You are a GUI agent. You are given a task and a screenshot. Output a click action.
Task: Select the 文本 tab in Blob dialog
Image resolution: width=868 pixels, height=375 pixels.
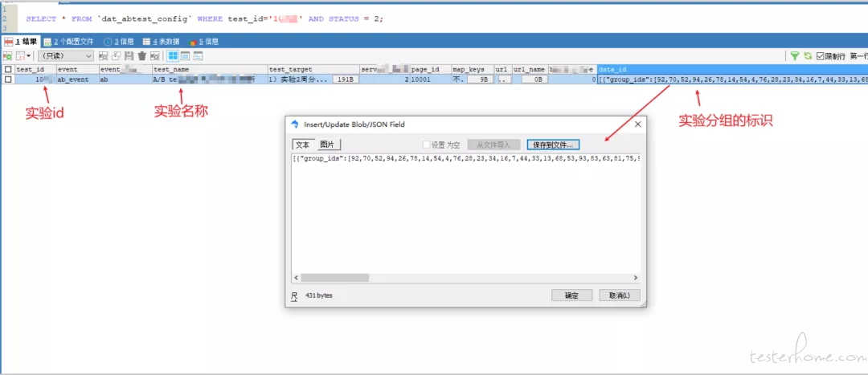[x=303, y=145]
